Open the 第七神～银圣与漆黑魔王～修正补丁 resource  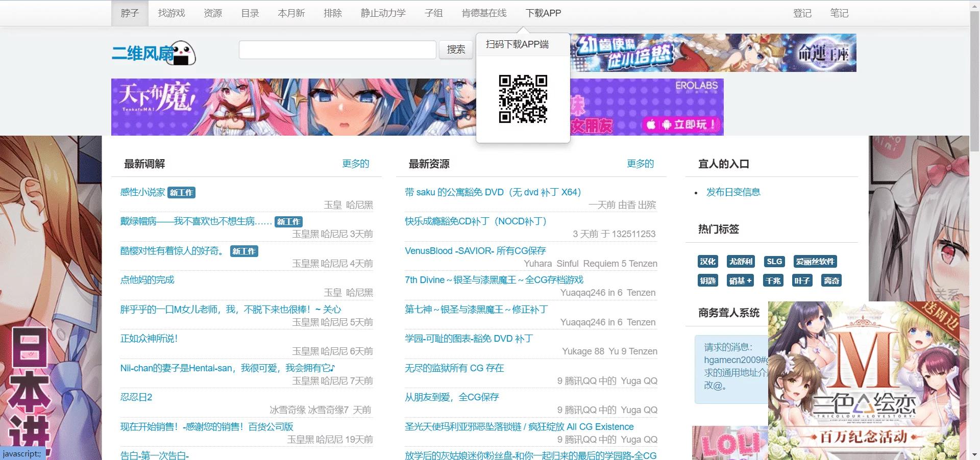(476, 310)
